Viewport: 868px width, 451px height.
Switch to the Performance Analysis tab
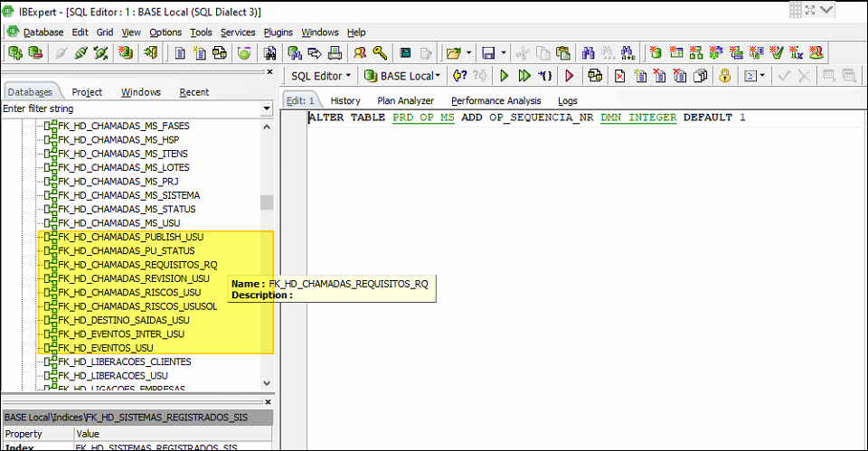[x=496, y=100]
